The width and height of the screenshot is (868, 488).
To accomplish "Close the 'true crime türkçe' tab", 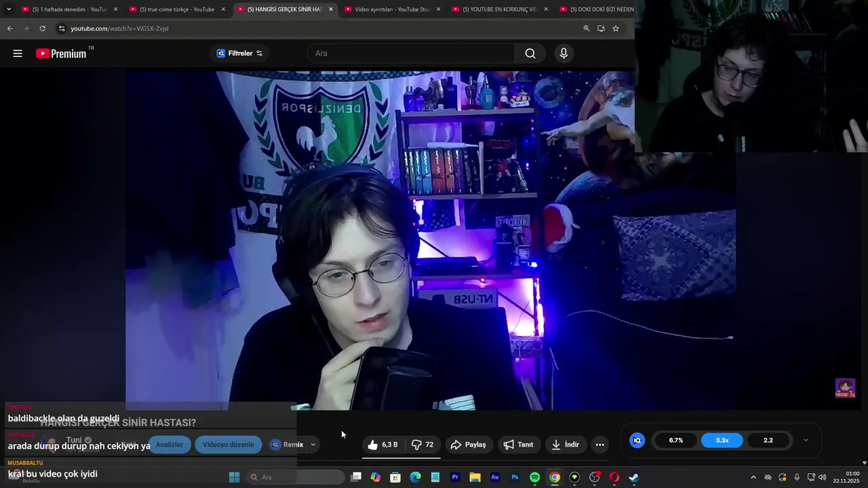I will tap(223, 9).
